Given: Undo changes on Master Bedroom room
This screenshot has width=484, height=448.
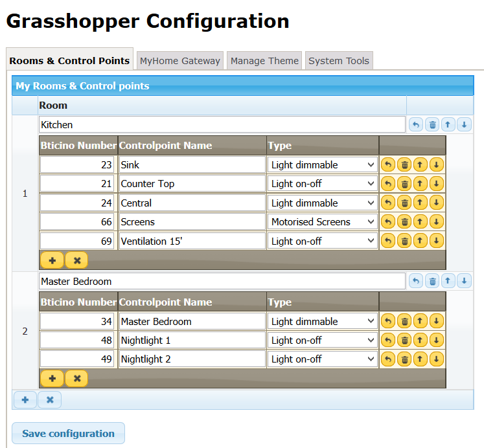Looking at the screenshot, I should (416, 281).
